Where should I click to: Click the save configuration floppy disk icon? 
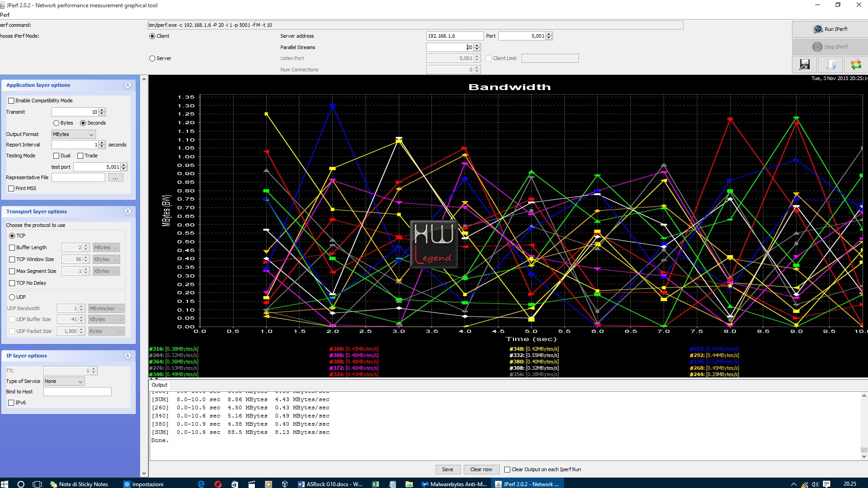(x=804, y=65)
